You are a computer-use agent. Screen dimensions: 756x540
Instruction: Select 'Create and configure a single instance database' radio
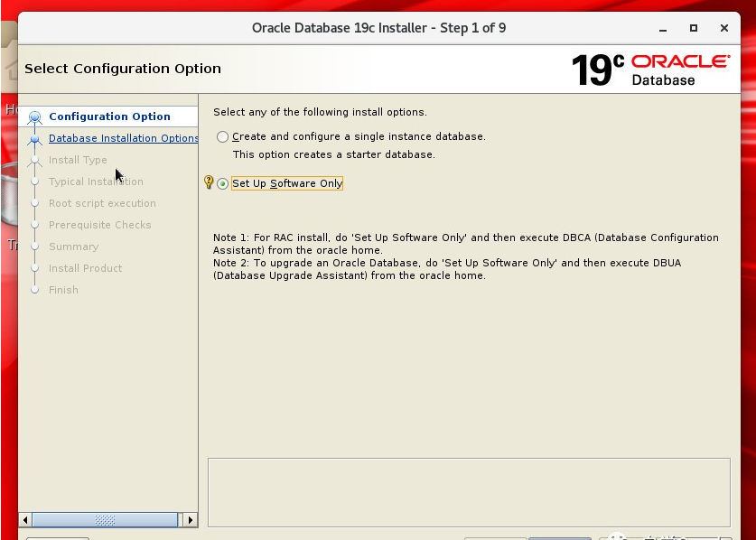point(222,137)
